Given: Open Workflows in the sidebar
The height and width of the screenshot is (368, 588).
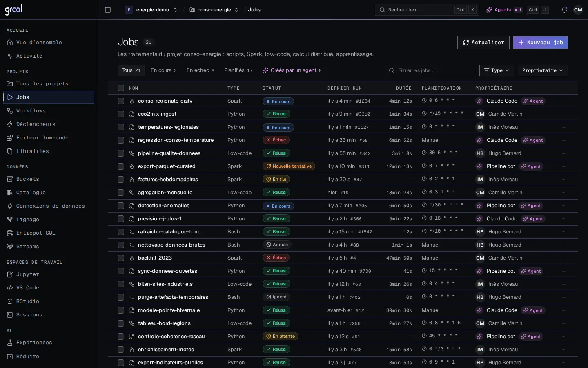Looking at the screenshot, I should pos(49,111).
